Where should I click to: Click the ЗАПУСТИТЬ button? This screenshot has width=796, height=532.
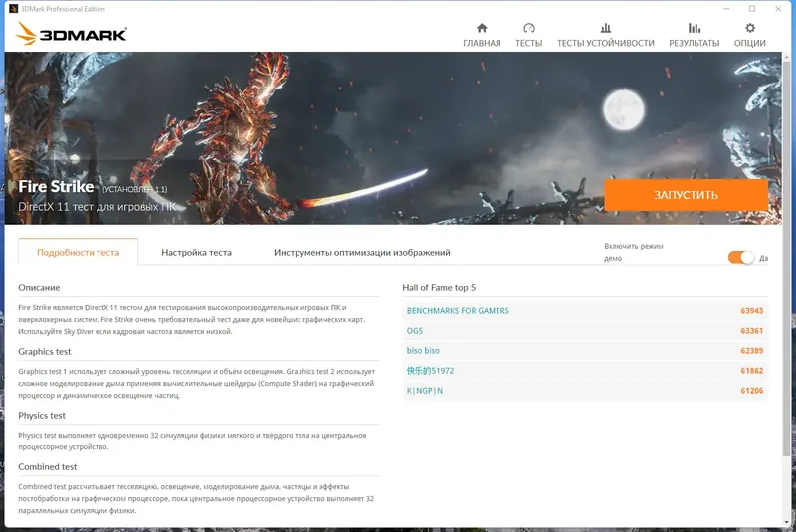(686, 195)
